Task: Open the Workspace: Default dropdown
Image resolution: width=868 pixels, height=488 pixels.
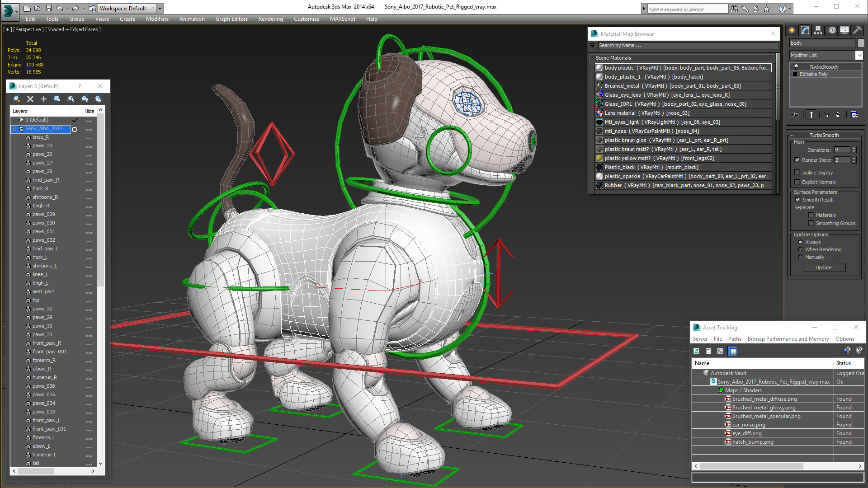Action: point(127,8)
